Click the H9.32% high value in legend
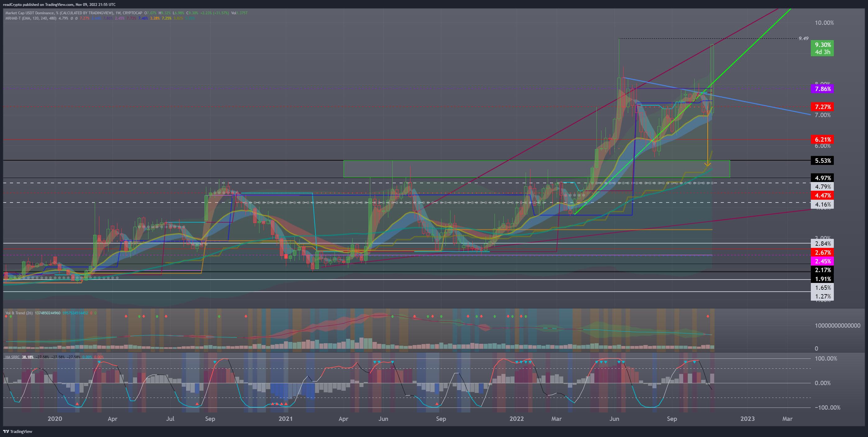Screen dimensions: 868x437 tap(165, 13)
